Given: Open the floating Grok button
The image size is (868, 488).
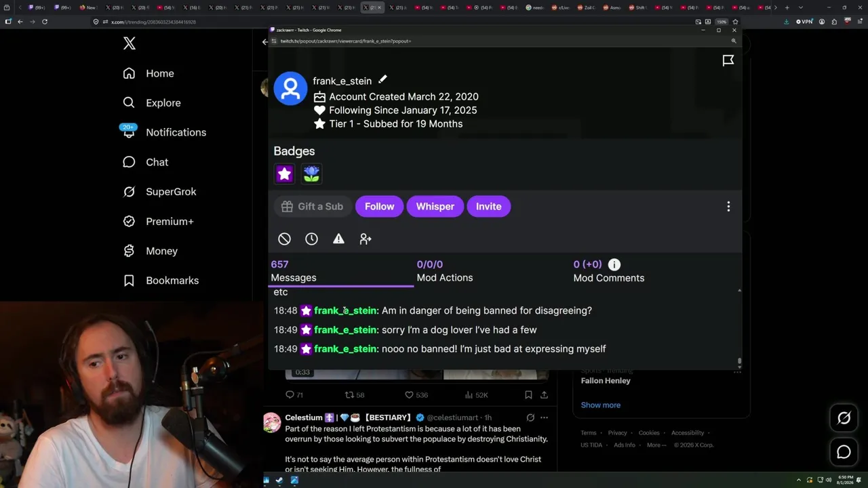Looking at the screenshot, I should pyautogui.click(x=844, y=418).
